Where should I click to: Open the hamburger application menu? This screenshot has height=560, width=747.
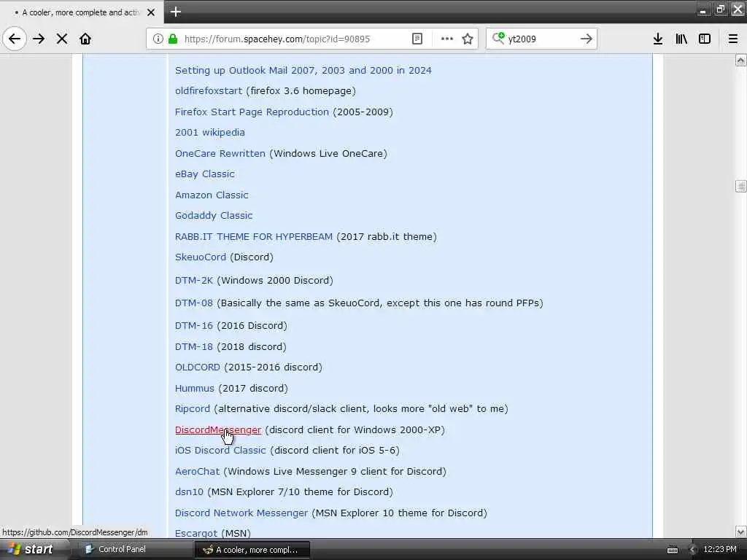(x=733, y=39)
